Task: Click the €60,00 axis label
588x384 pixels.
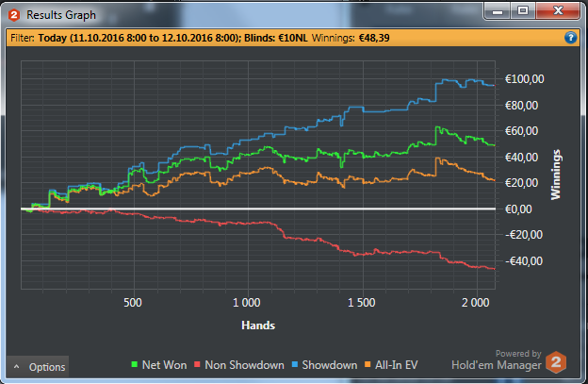Action: point(521,130)
